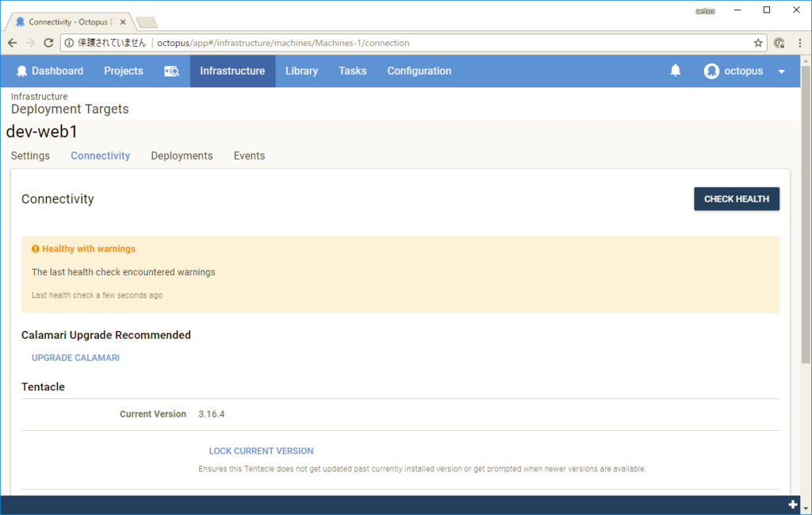Click the dev-web1 machine title
The width and height of the screenshot is (812, 515).
pyautogui.click(x=42, y=132)
